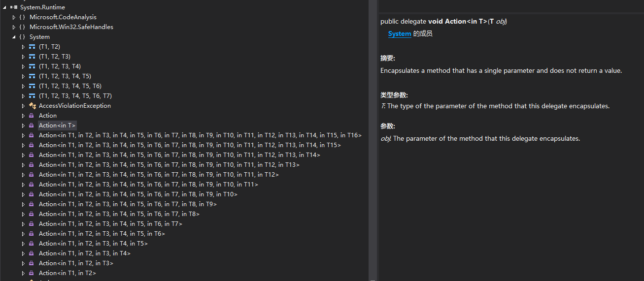Screen dimensions: 644x281
Task: Click the System.Runtime assembly icon
Action: [x=15, y=7]
